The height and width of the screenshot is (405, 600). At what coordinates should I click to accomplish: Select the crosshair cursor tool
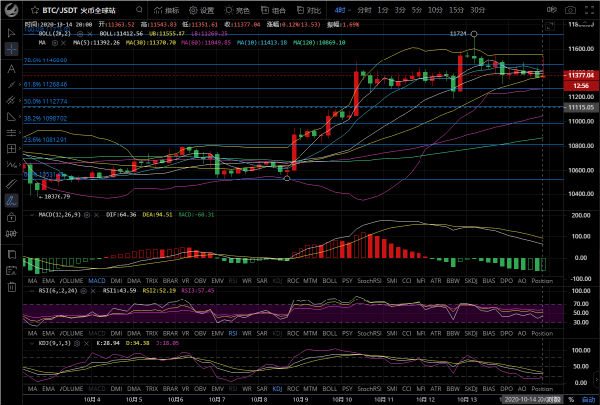(x=11, y=49)
